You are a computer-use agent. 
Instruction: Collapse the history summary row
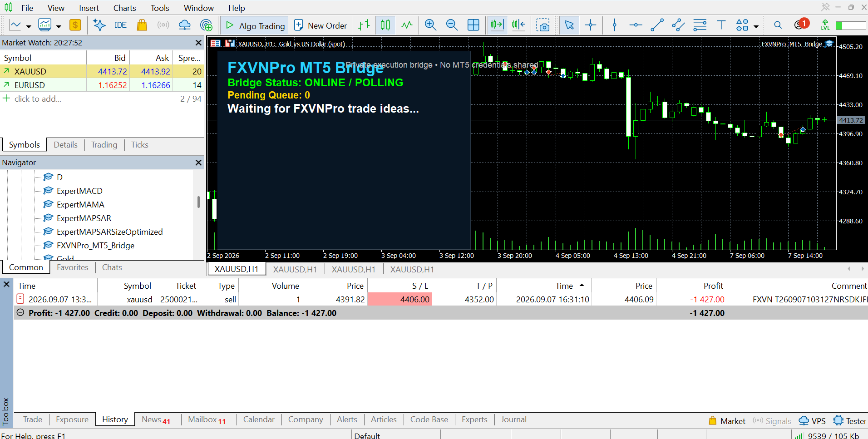20,313
